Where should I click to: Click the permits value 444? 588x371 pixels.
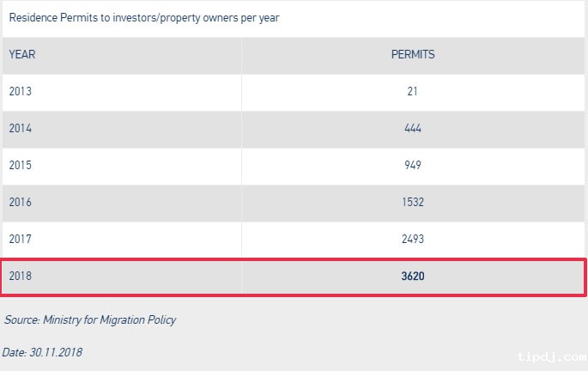coord(413,129)
